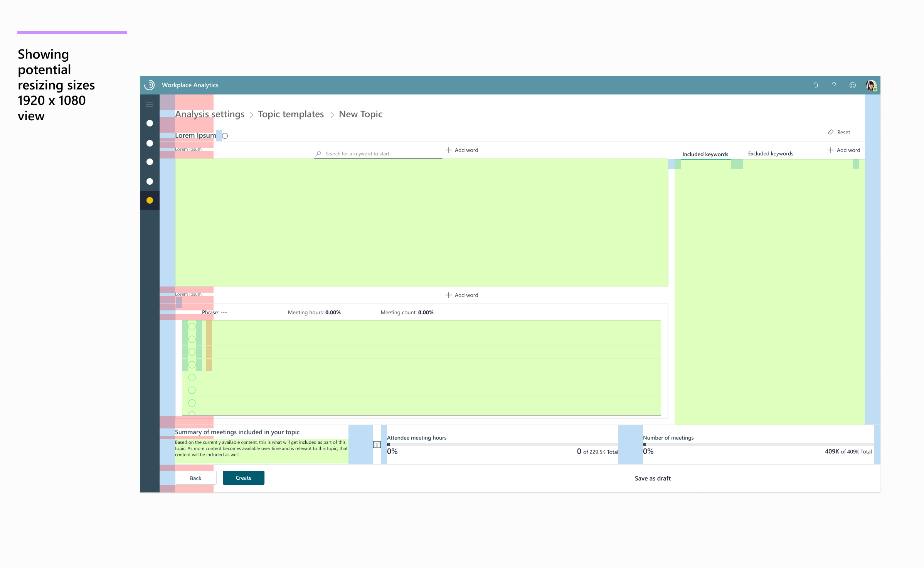Send feedback using the smiley face icon

coord(853,85)
